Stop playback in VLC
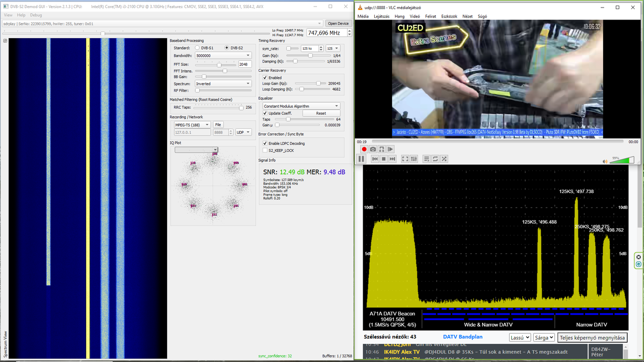Viewport: 644px width, 362px height. pyautogui.click(x=383, y=159)
